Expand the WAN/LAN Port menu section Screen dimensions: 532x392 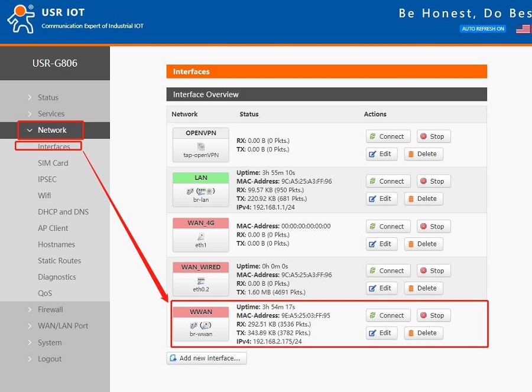point(63,326)
